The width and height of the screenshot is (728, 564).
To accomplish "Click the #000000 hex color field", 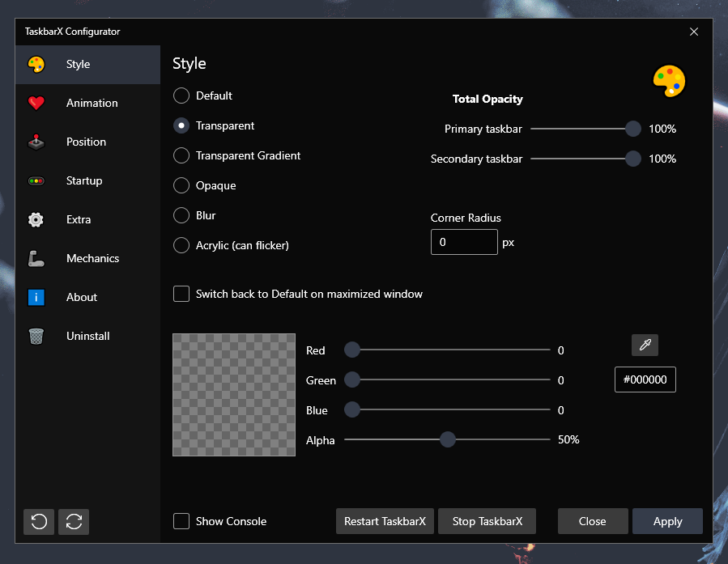I will click(645, 380).
